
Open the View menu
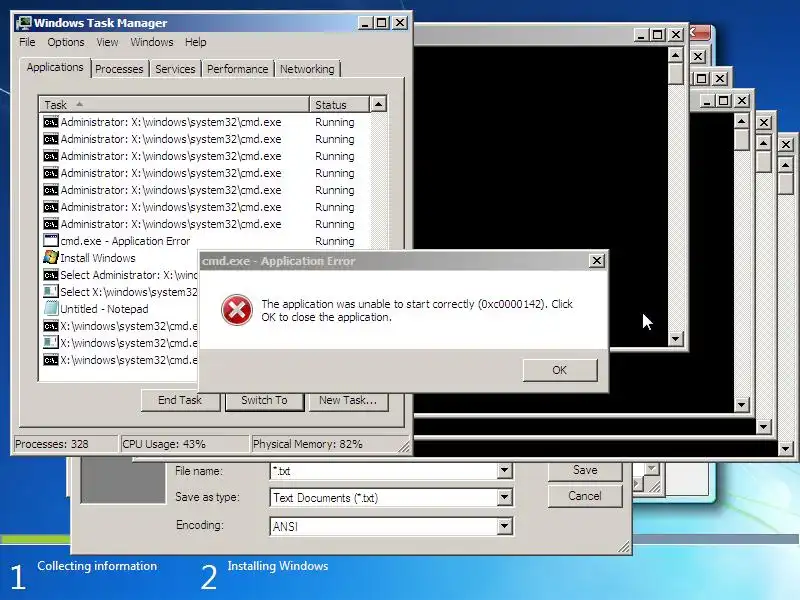point(107,42)
